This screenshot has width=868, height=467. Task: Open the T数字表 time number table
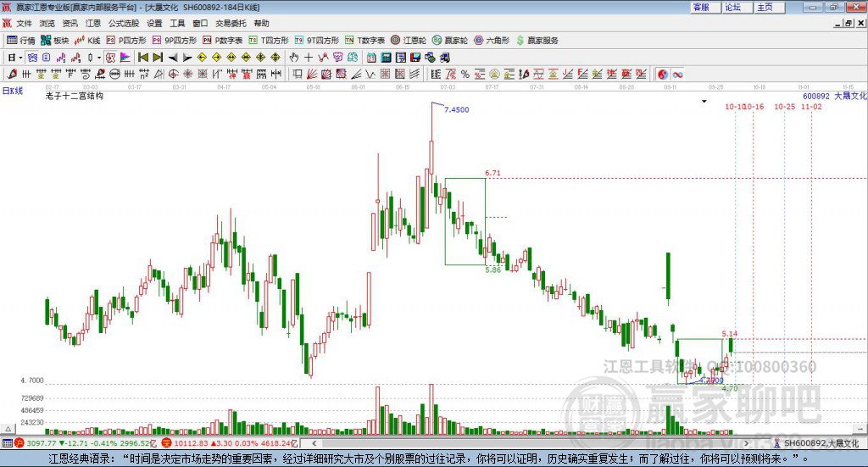coord(364,41)
